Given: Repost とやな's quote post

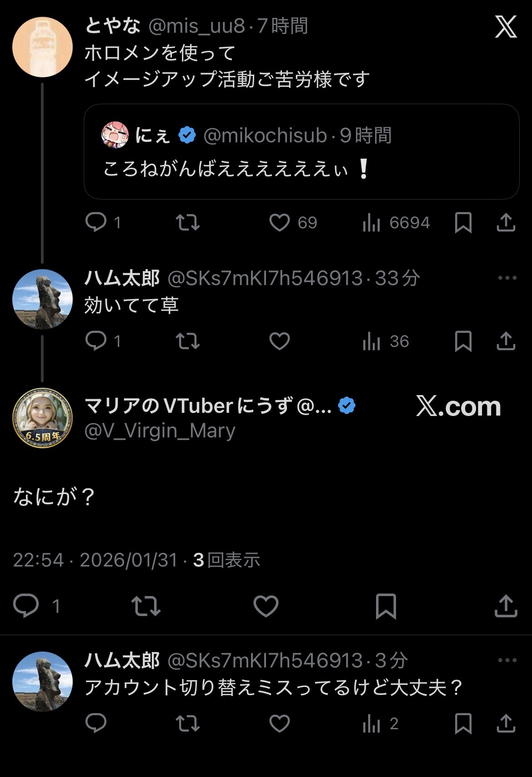Looking at the screenshot, I should (x=188, y=223).
